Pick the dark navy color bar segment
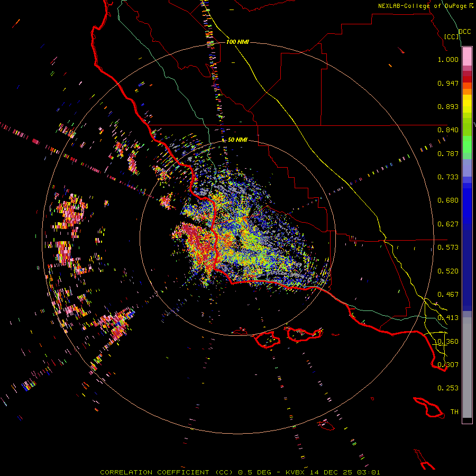 coord(467,267)
